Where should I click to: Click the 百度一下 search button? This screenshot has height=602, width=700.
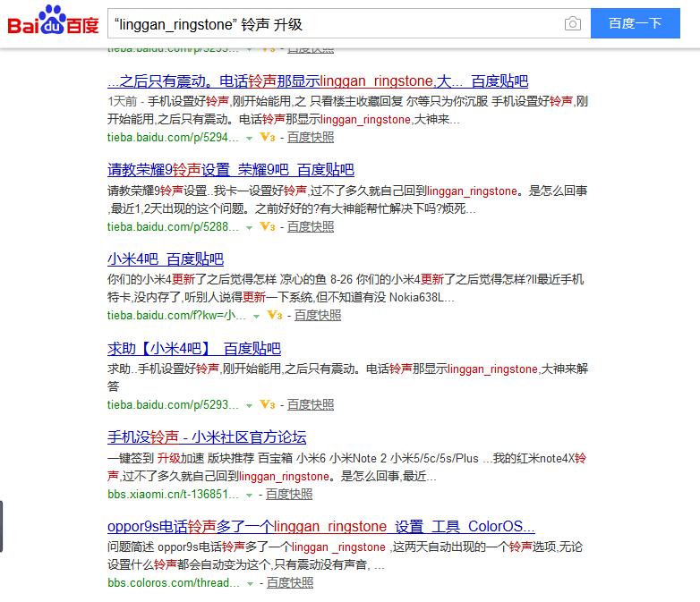click(635, 23)
